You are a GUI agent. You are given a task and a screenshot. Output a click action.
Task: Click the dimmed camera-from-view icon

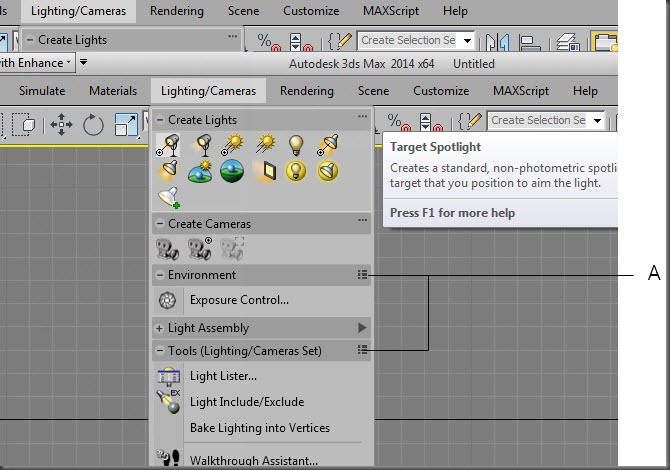coord(232,248)
